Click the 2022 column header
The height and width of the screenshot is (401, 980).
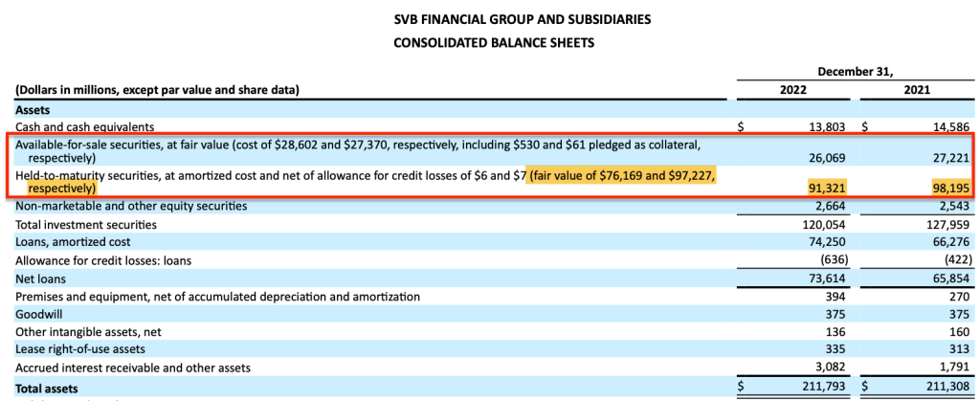point(793,90)
